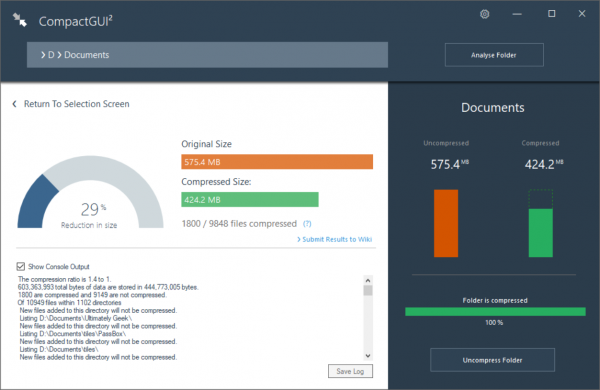This screenshot has width=600, height=390.
Task: Click 'Listing D:\Documents\tiles\PassBox\' line
Action: click(73, 334)
